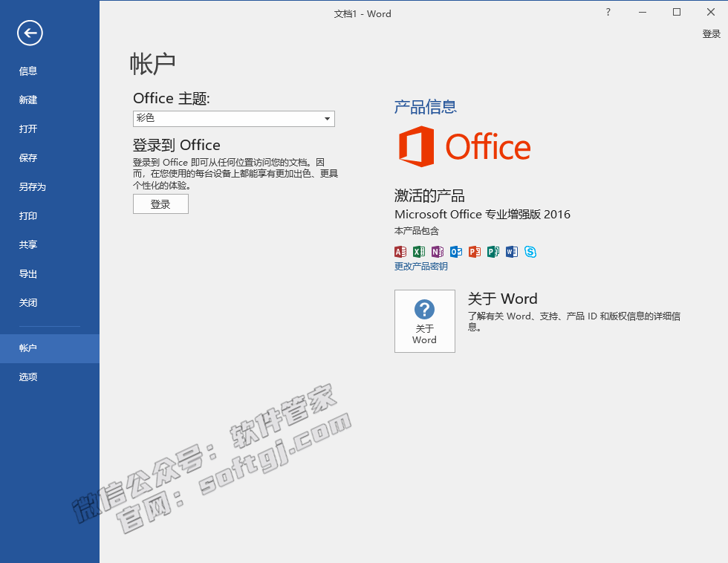This screenshot has width=728, height=563.
Task: Click the Help question mark in the title bar
Action: [x=608, y=13]
